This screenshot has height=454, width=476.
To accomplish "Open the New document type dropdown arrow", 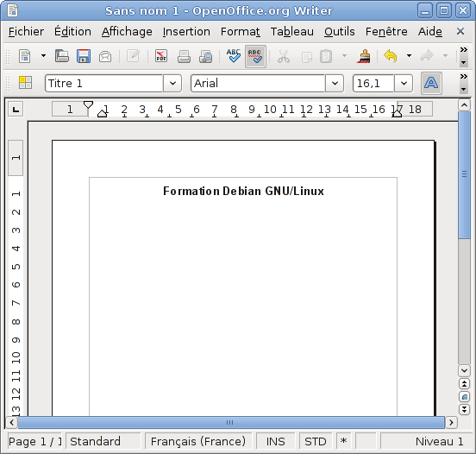I will [43, 56].
